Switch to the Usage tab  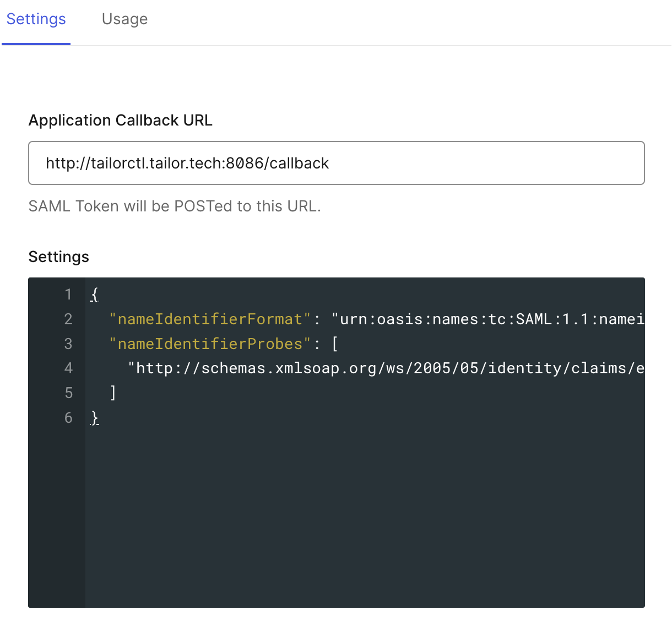coord(124,19)
